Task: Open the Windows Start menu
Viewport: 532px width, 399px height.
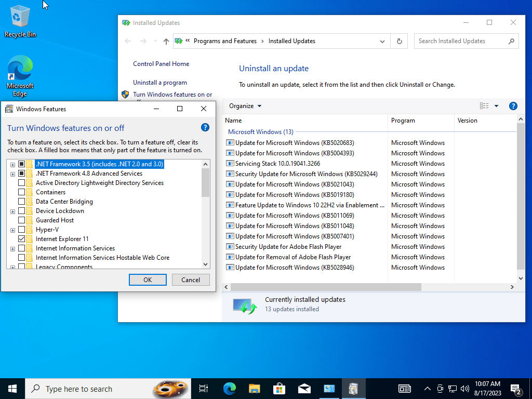Action: pyautogui.click(x=12, y=389)
